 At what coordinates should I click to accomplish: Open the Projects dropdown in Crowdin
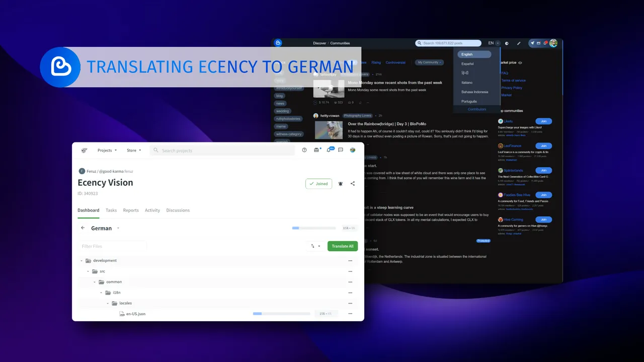pos(107,150)
